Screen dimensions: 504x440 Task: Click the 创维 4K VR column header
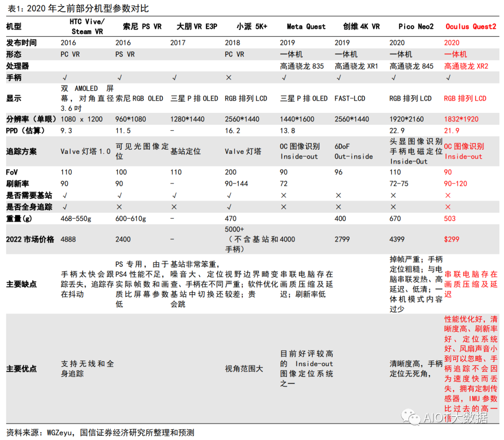pos(360,26)
